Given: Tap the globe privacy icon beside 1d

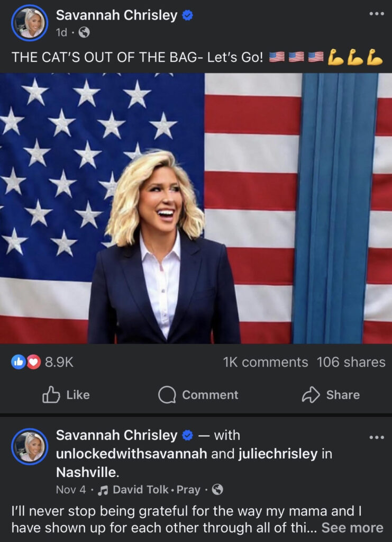Looking at the screenshot, I should [84, 32].
